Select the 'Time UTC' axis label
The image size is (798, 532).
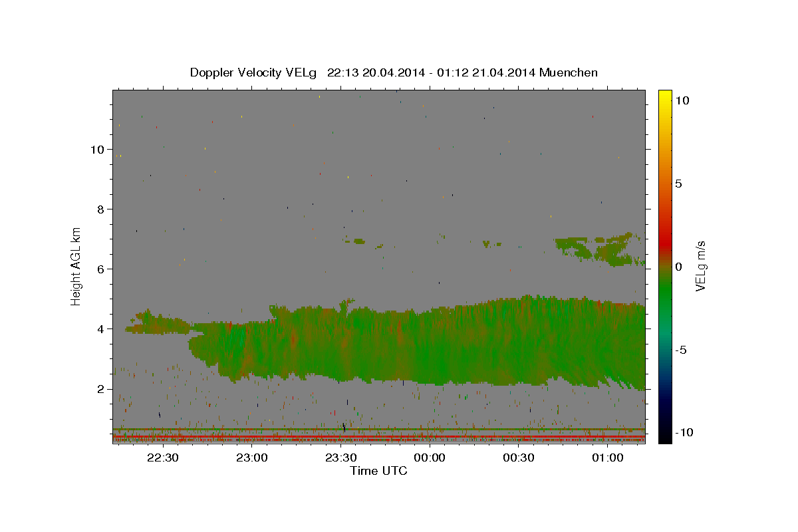(x=378, y=471)
